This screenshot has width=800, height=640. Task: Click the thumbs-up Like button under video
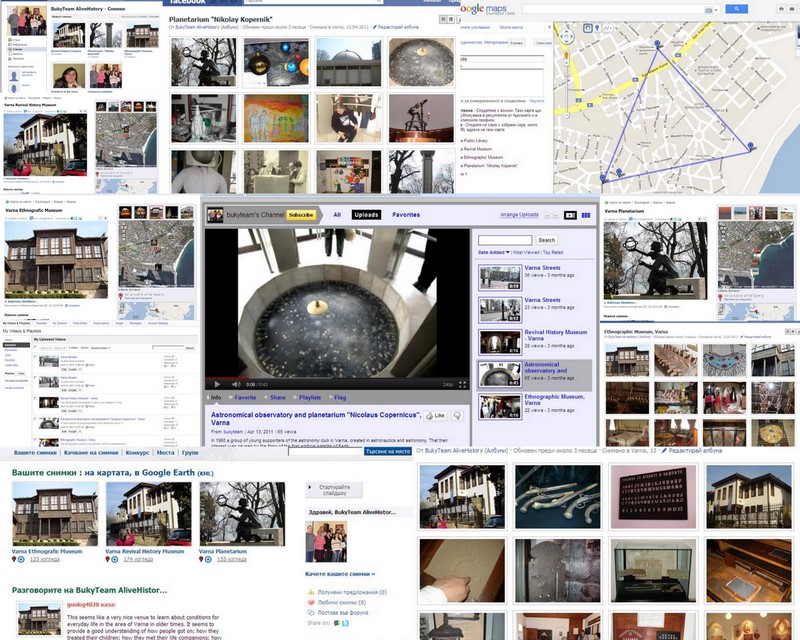(435, 414)
